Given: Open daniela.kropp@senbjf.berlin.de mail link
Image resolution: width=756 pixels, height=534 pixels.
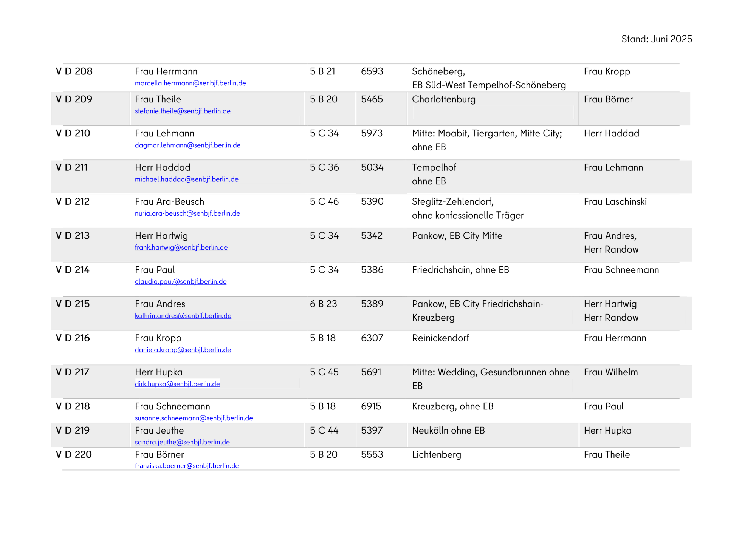Looking at the screenshot, I should point(183,350).
